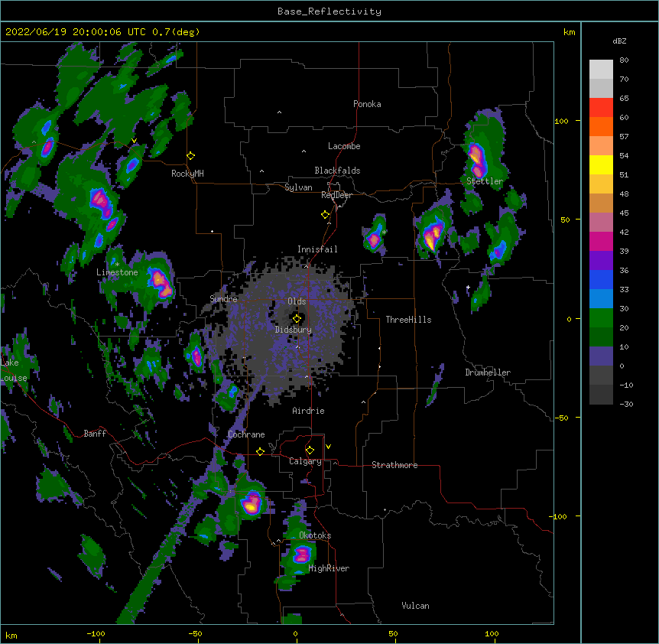Screen dimensions: 659x644
Task: Click the Sundre label
Action: click(223, 299)
